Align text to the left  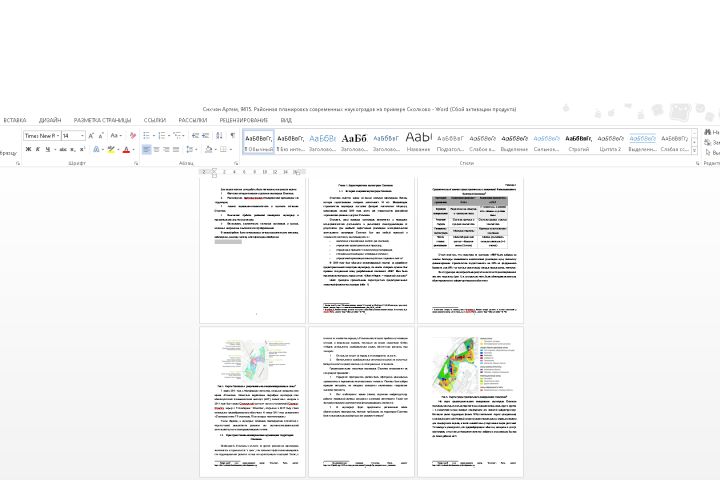[x=146, y=149]
